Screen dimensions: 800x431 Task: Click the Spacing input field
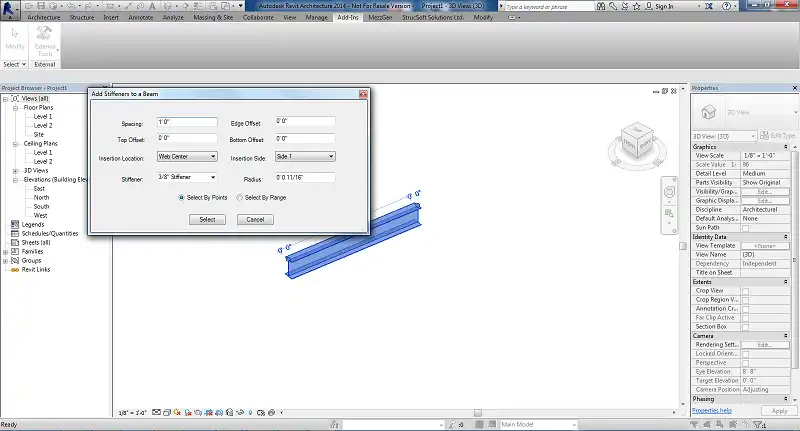click(x=187, y=122)
